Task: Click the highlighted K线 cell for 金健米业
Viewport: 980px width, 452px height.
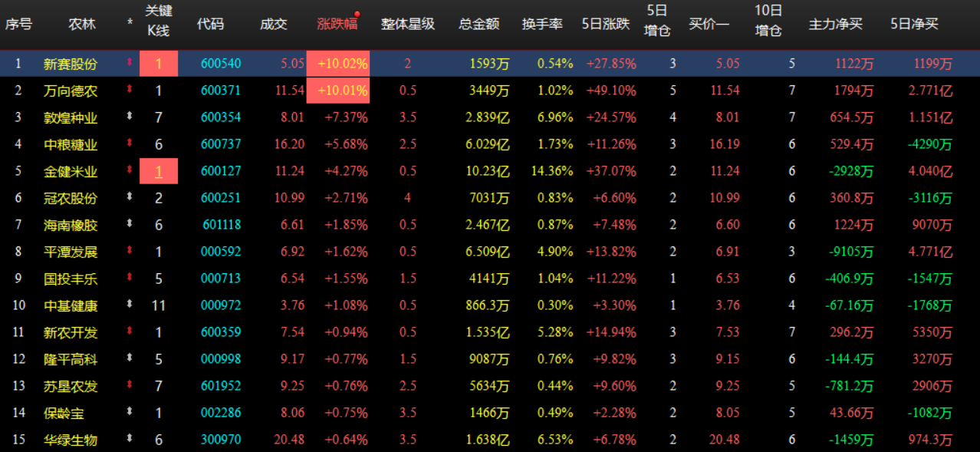Action: tap(159, 171)
